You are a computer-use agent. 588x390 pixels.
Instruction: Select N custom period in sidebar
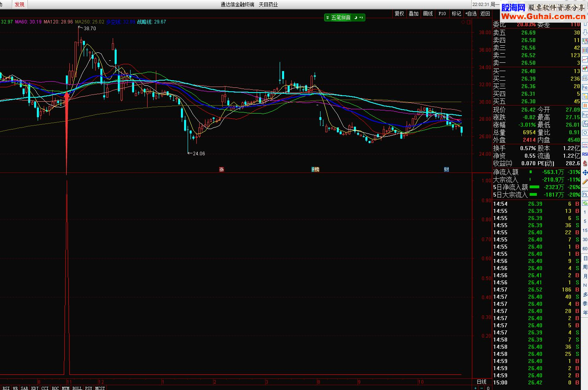585,285
